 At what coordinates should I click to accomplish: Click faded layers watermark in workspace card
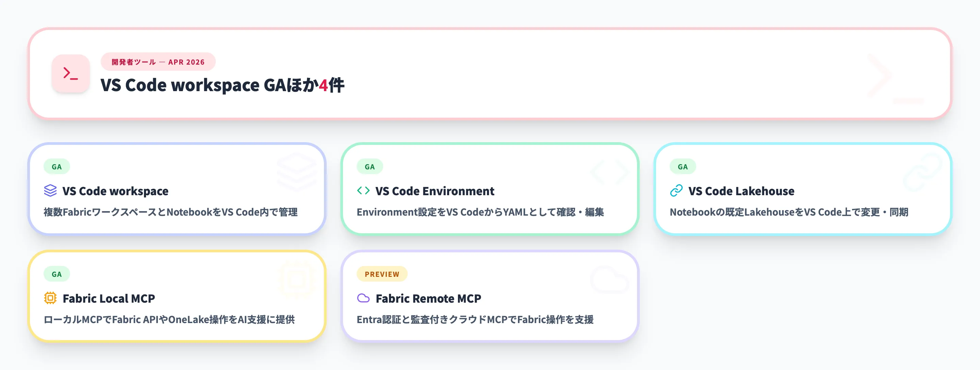click(x=297, y=172)
